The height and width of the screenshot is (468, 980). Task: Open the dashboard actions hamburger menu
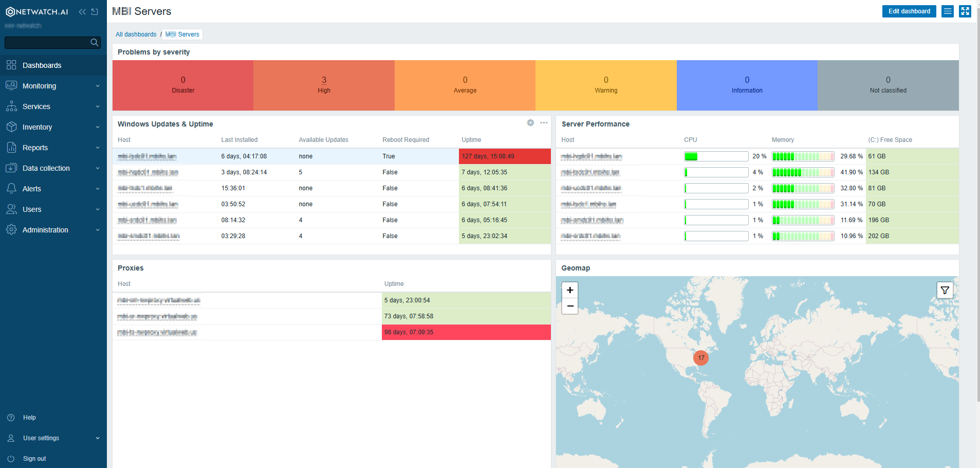[948, 11]
